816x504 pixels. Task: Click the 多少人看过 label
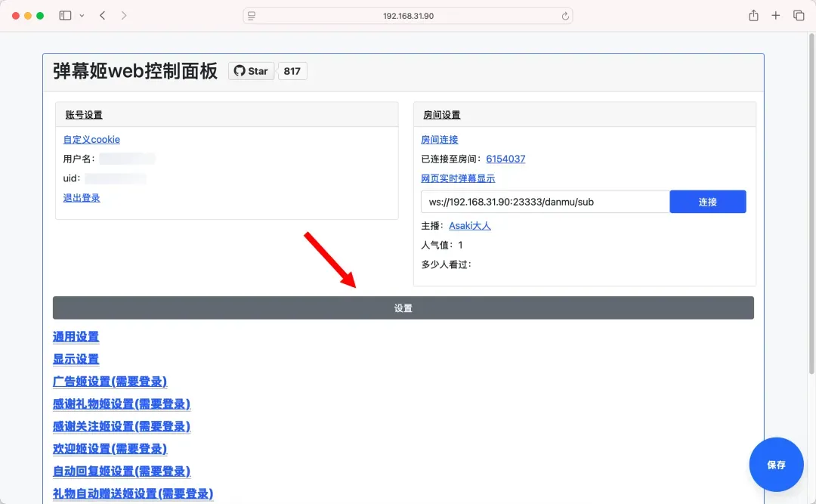(x=446, y=264)
